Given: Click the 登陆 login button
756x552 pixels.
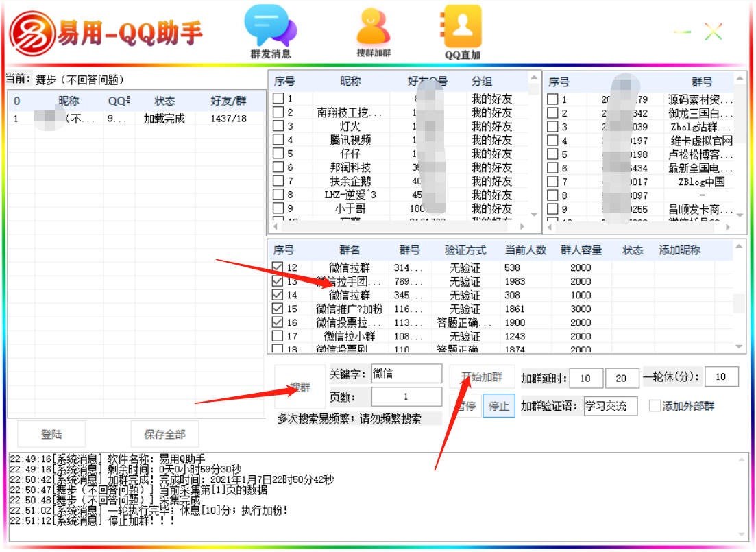Looking at the screenshot, I should point(51,434).
